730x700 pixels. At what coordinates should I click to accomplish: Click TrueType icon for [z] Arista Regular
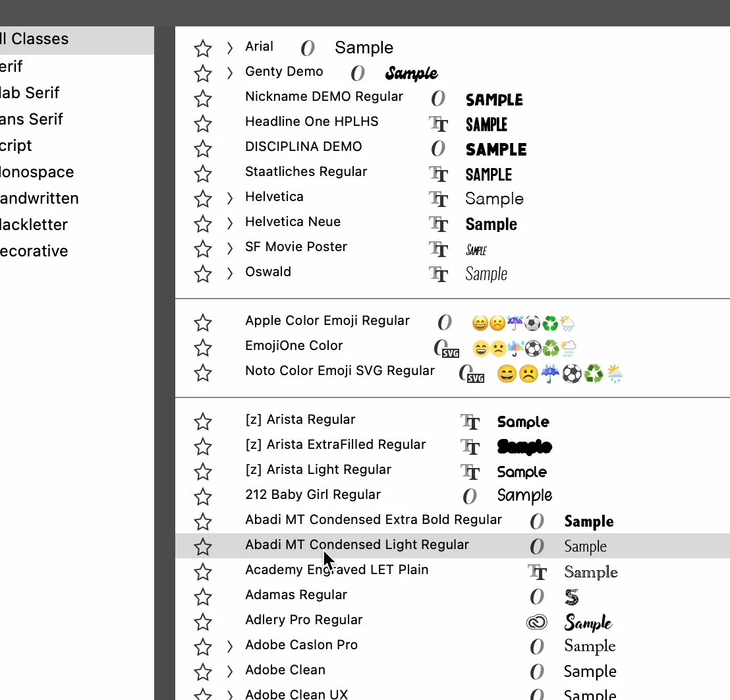tap(470, 422)
